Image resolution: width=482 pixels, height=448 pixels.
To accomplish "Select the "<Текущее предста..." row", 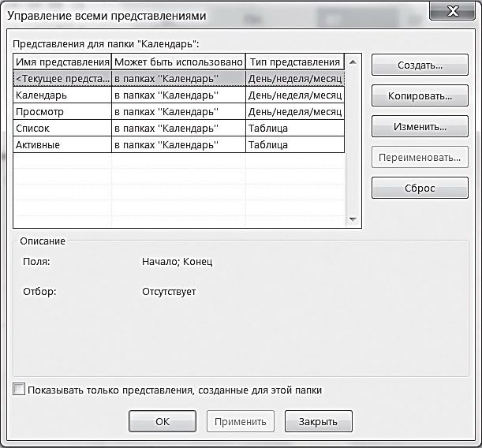I will click(x=178, y=79).
